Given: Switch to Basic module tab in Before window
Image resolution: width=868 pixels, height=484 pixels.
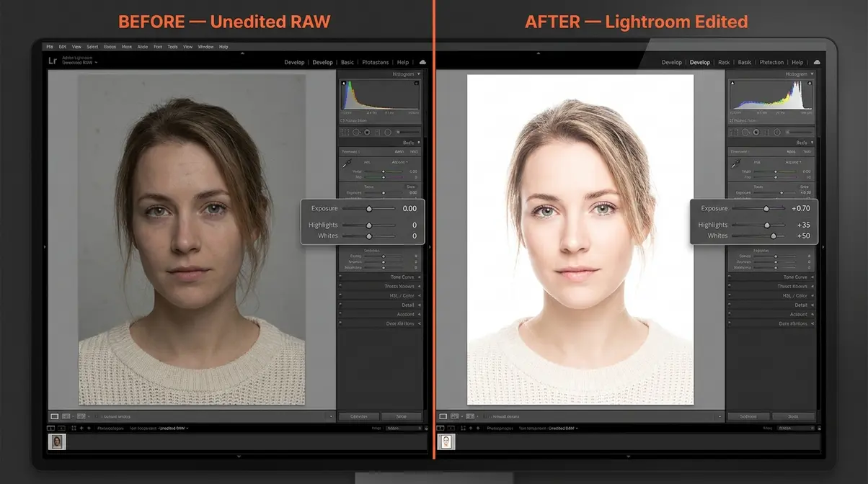Looking at the screenshot, I should (347, 63).
